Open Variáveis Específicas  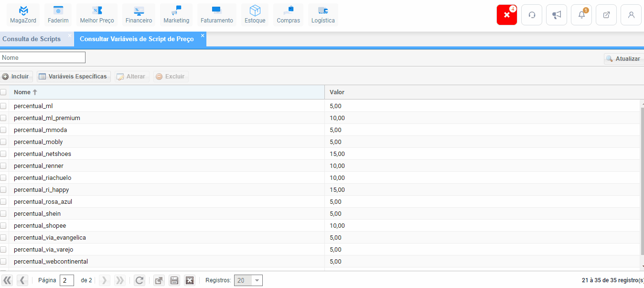tap(74, 77)
